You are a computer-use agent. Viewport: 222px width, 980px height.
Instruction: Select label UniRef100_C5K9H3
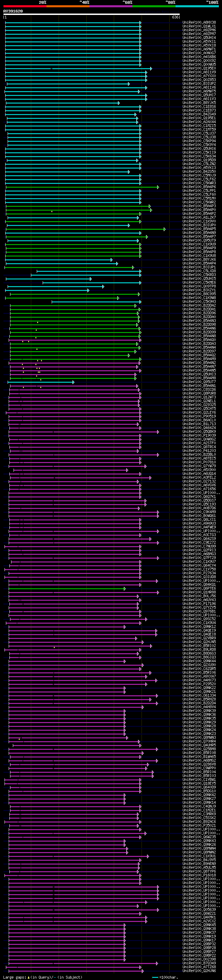tap(199, 301)
